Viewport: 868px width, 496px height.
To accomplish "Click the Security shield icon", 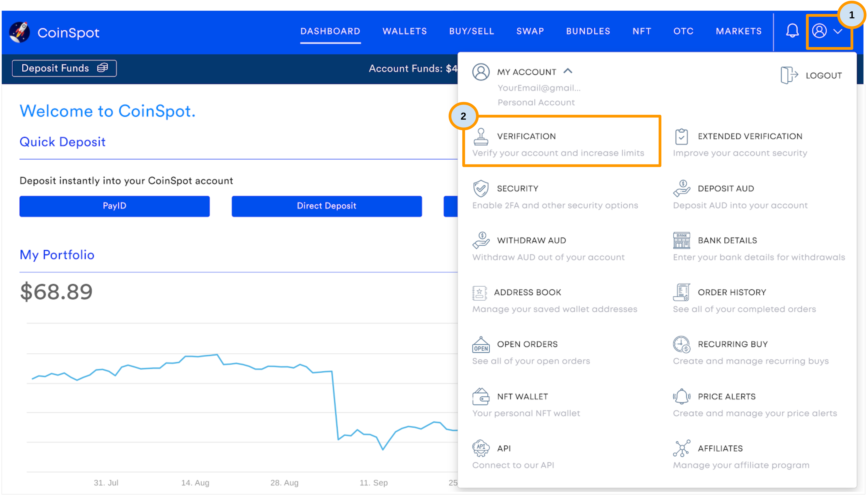I will [481, 188].
